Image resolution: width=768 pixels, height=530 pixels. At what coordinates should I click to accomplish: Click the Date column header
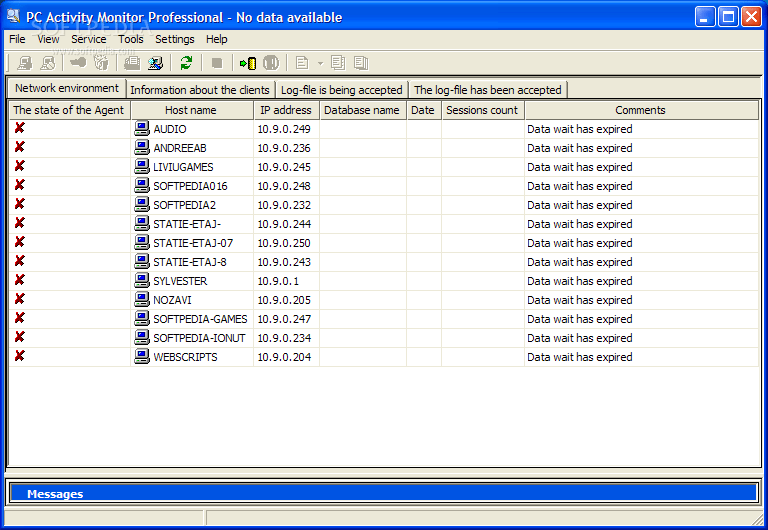click(x=423, y=110)
